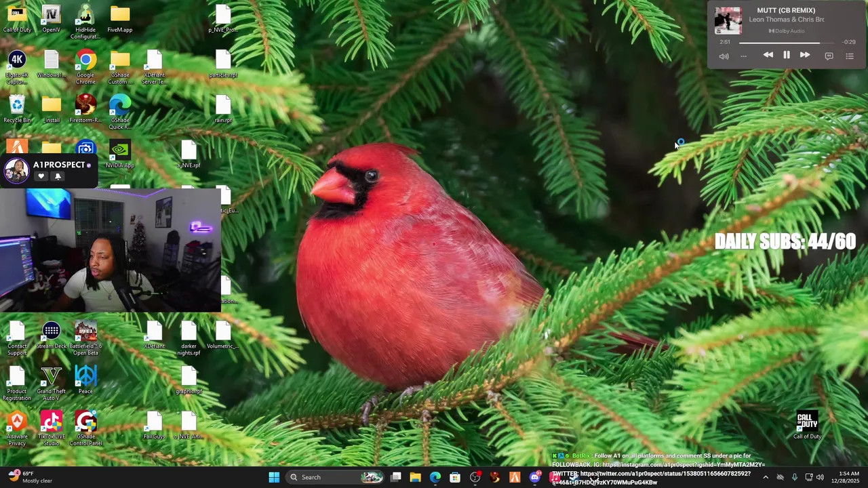Launch the NVIDIA App shortcut
The width and height of the screenshot is (868, 488).
120,155
